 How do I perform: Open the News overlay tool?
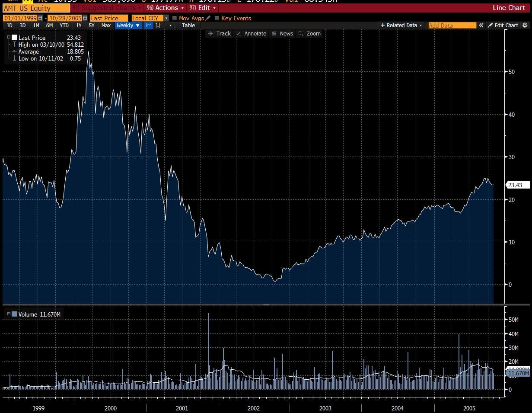tap(282, 34)
